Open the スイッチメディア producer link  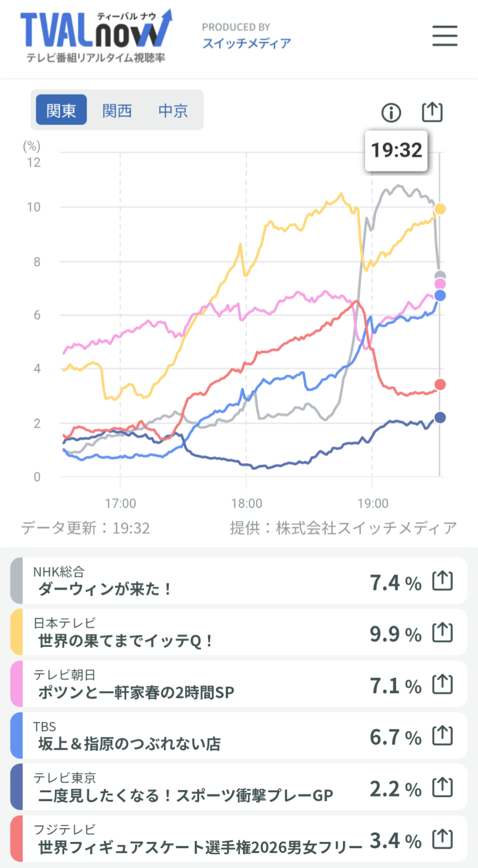[x=247, y=43]
